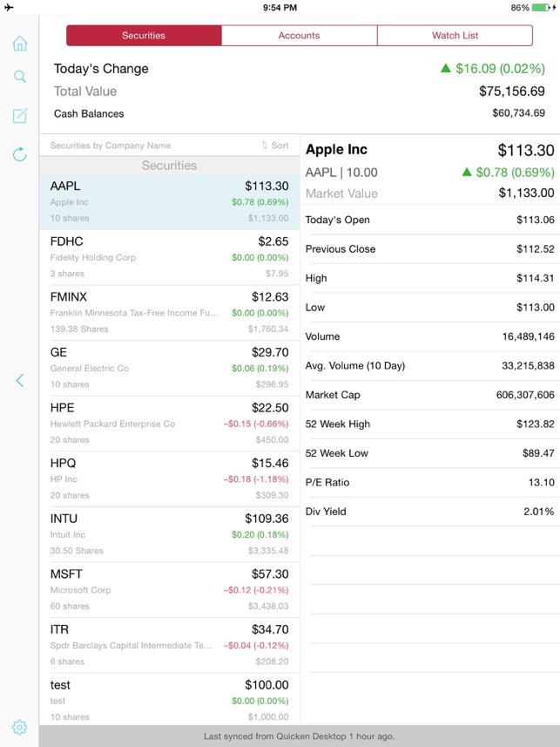Tap airplane mode icon in status bar
The width and height of the screenshot is (560, 747).
(10, 8)
